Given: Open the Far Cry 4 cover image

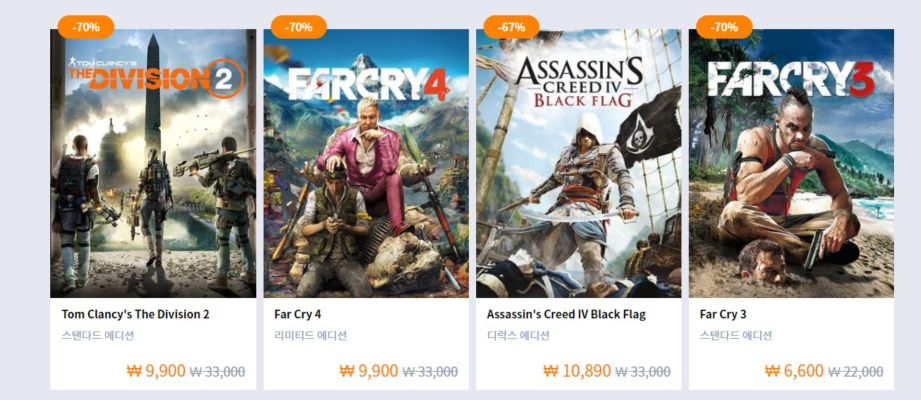Looking at the screenshot, I should tap(366, 165).
